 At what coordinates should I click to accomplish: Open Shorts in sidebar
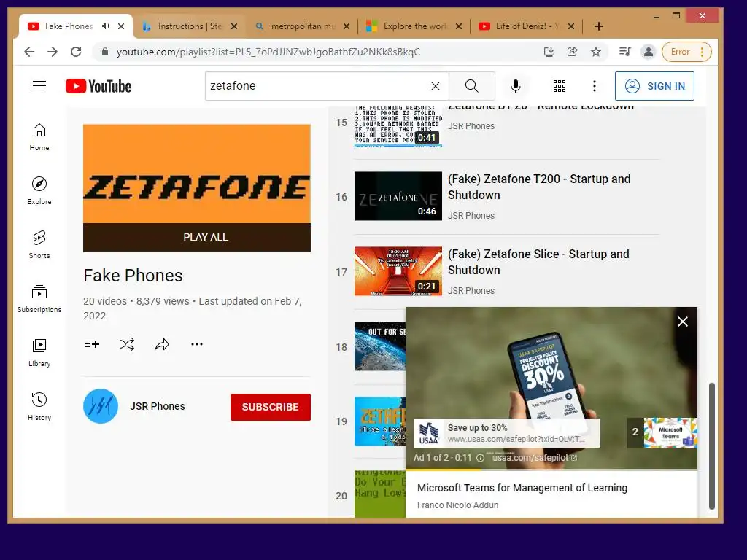[x=39, y=245]
